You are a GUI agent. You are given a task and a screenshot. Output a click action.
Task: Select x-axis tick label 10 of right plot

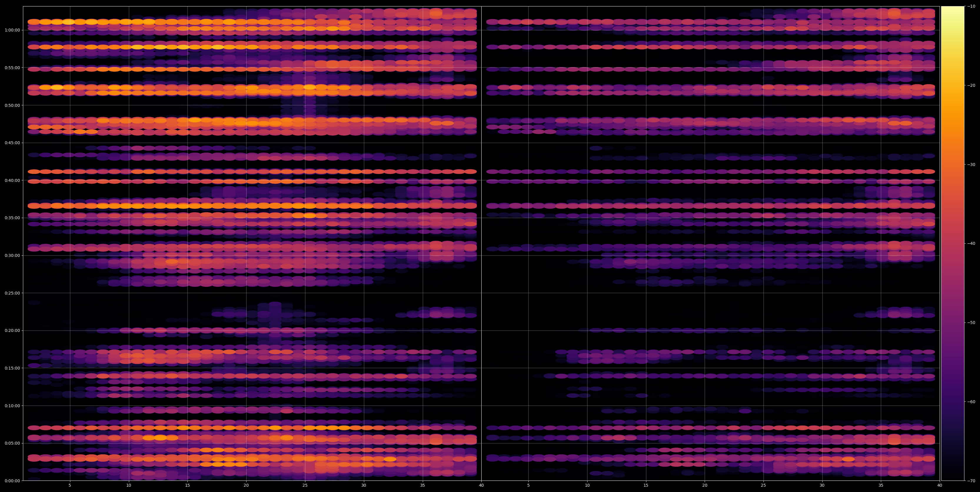pos(588,486)
